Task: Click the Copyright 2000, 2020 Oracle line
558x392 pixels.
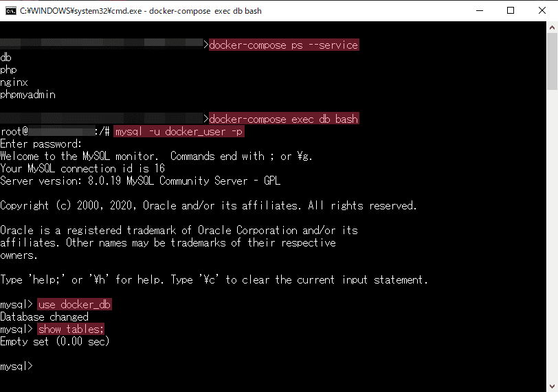Action: tap(208, 205)
